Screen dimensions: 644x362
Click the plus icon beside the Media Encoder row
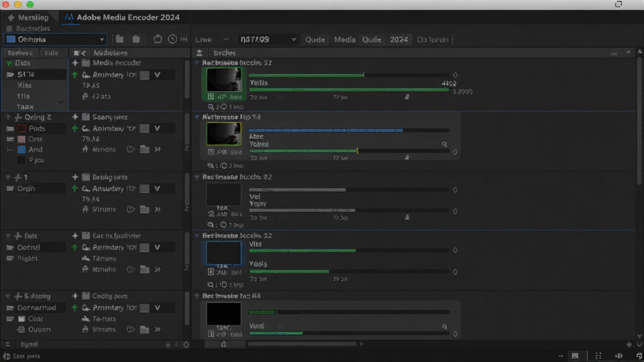click(75, 63)
